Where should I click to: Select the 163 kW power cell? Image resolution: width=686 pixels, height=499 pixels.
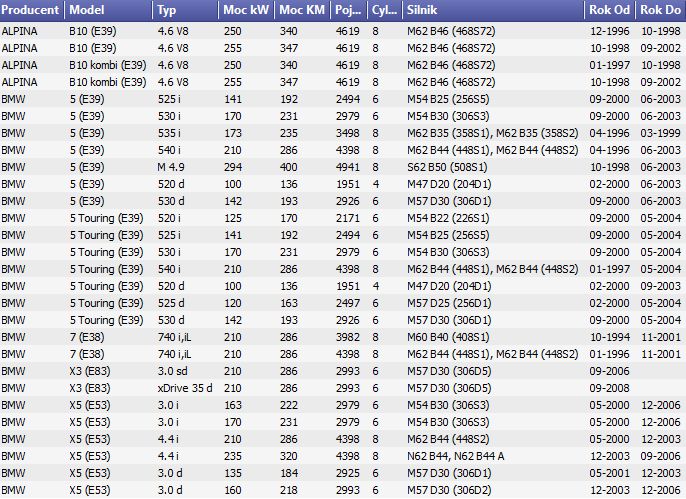tap(233, 405)
